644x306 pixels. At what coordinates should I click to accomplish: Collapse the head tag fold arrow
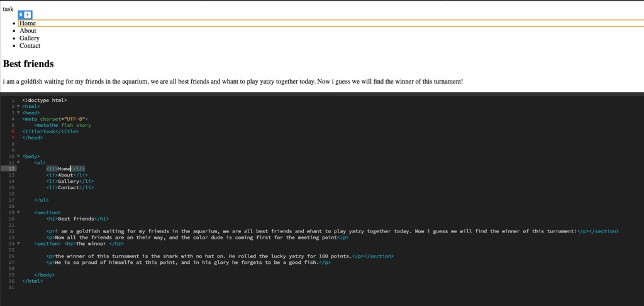coord(18,112)
